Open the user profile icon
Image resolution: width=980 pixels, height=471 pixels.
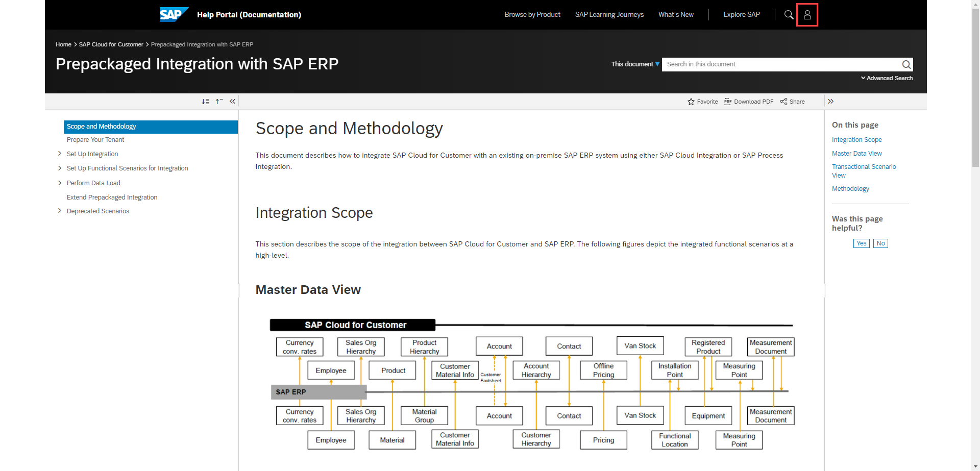tap(807, 15)
